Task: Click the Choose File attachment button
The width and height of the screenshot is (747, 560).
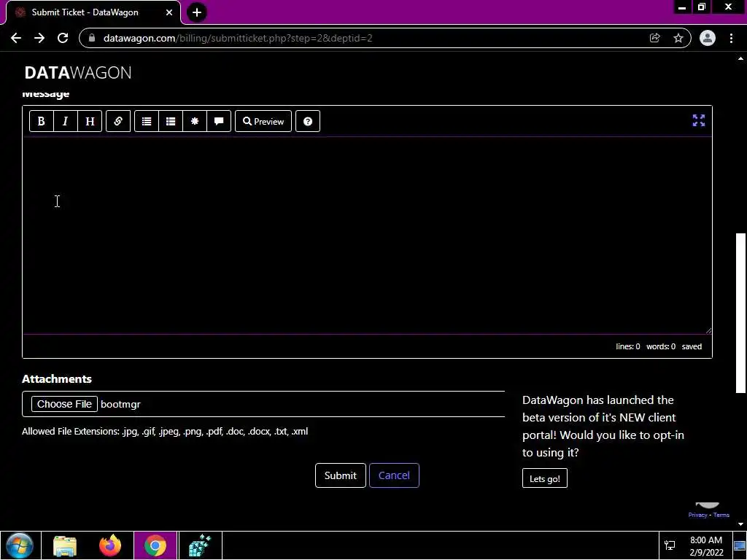Action: [64, 404]
